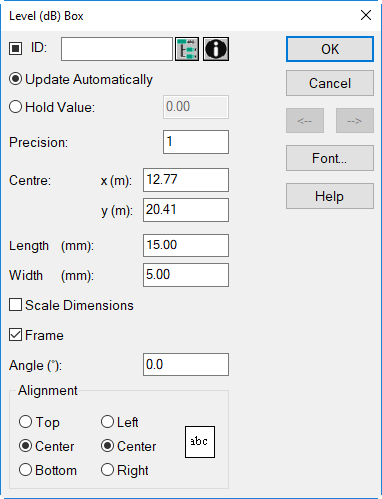This screenshot has height=499, width=382.
Task: Click the abc alignment preview box
Action: tap(200, 442)
